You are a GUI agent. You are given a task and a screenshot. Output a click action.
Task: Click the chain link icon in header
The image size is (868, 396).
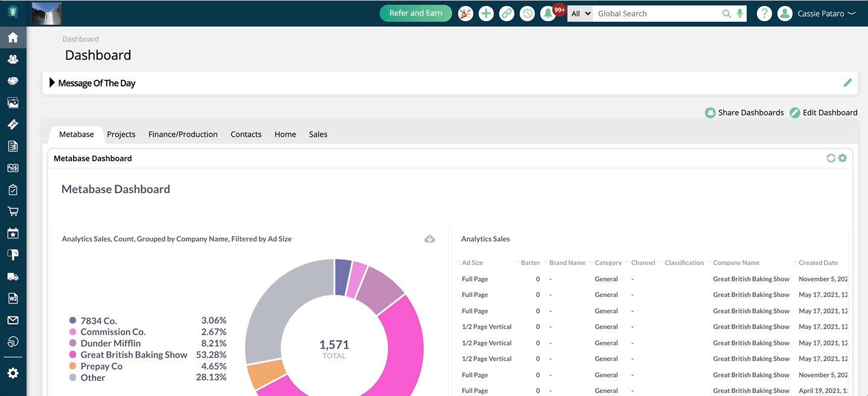pos(506,13)
